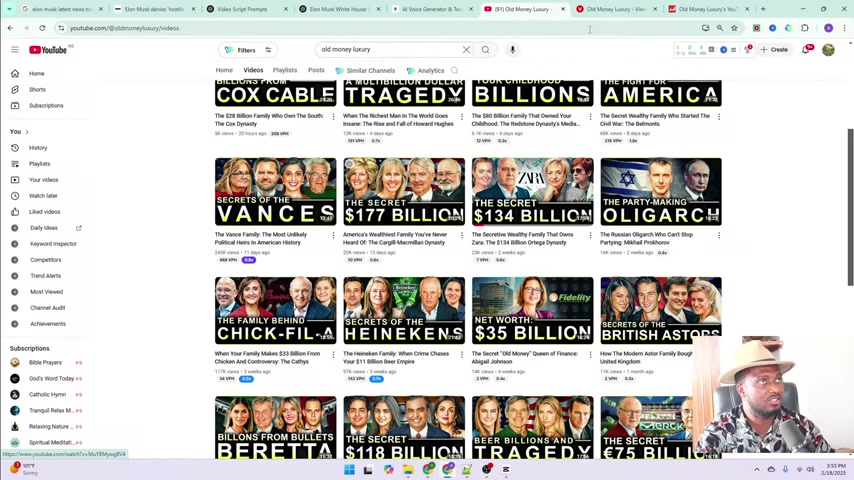Open Shorts in sidebar
Image resolution: width=854 pixels, height=480 pixels.
37,89
